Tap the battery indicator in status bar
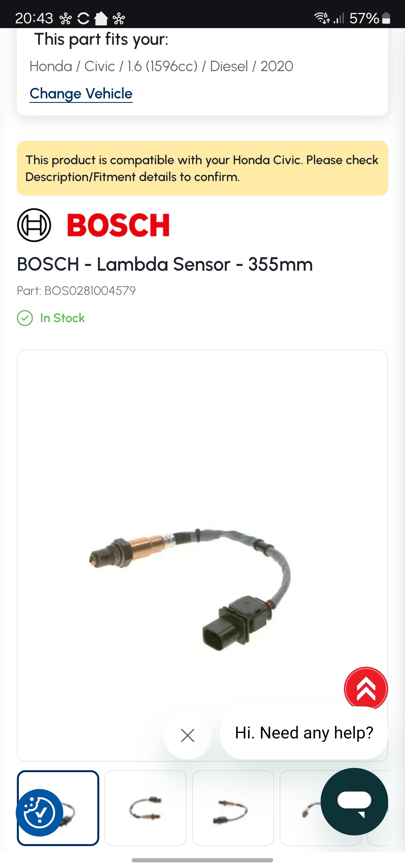This screenshot has height=868, width=405. click(386, 18)
